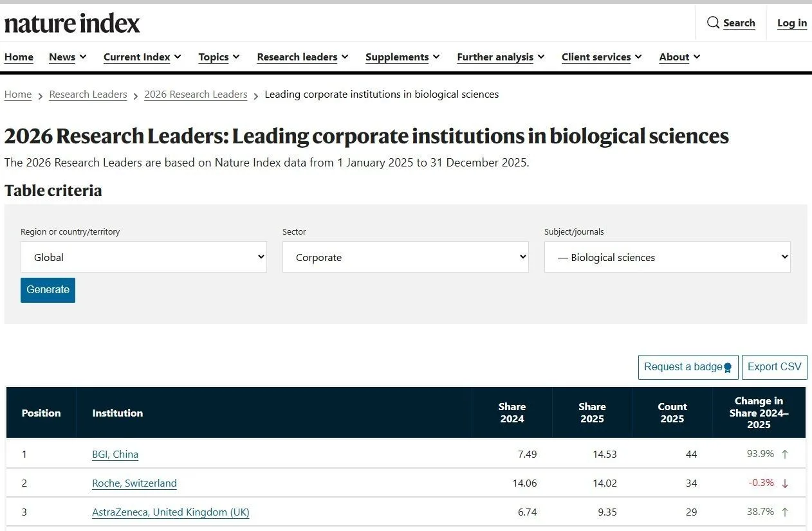Image resolution: width=812 pixels, height=531 pixels.
Task: Expand the Further analysis menu
Action: tap(501, 57)
